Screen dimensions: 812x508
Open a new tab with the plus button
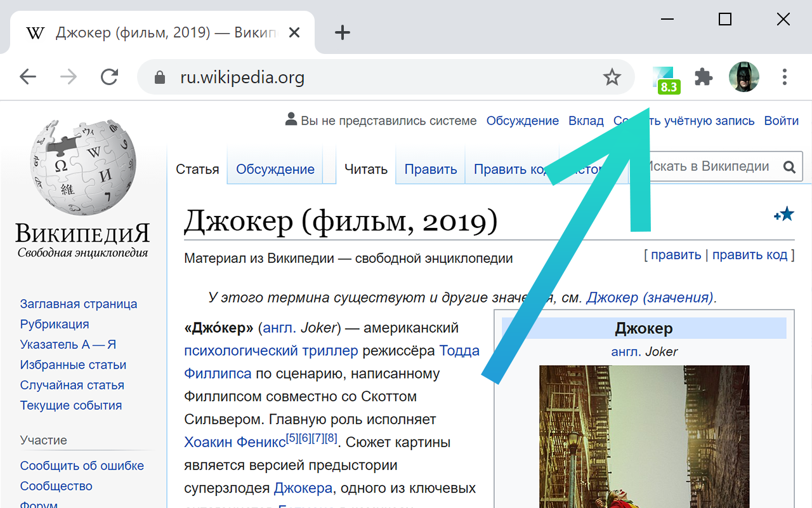pyautogui.click(x=342, y=32)
